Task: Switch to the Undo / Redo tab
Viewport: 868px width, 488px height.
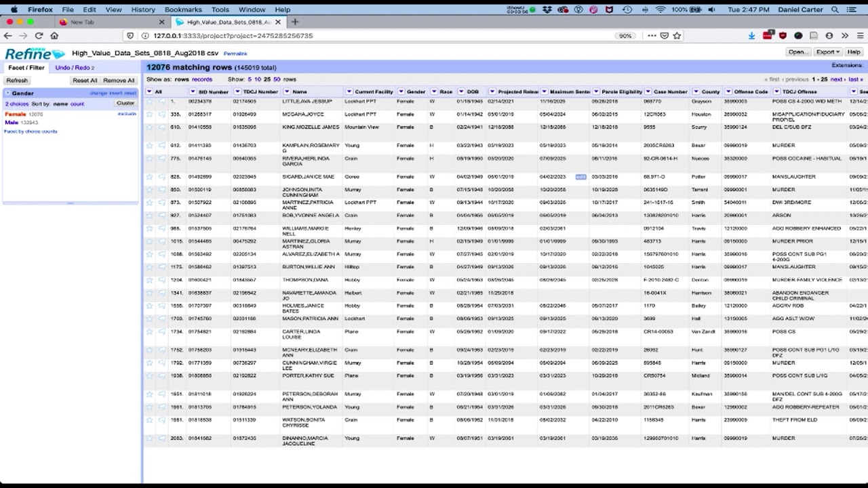Action: (x=75, y=68)
